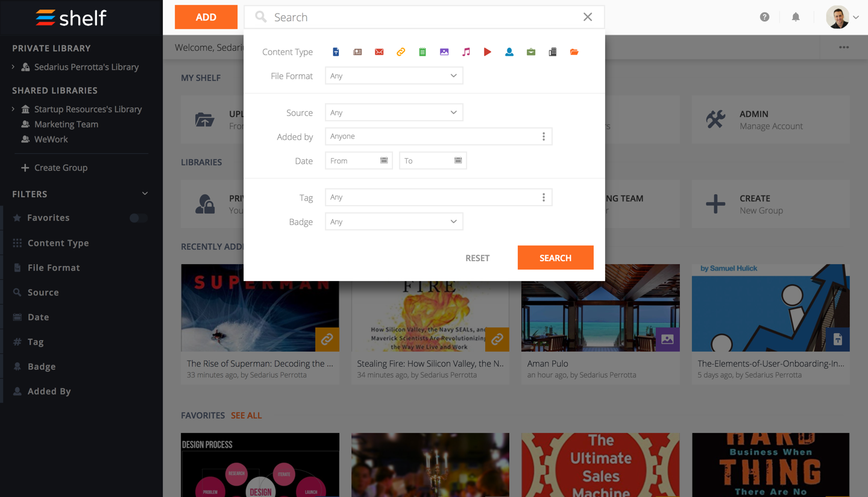Viewport: 868px width, 497px height.
Task: Clear search with the X icon
Action: pos(588,17)
